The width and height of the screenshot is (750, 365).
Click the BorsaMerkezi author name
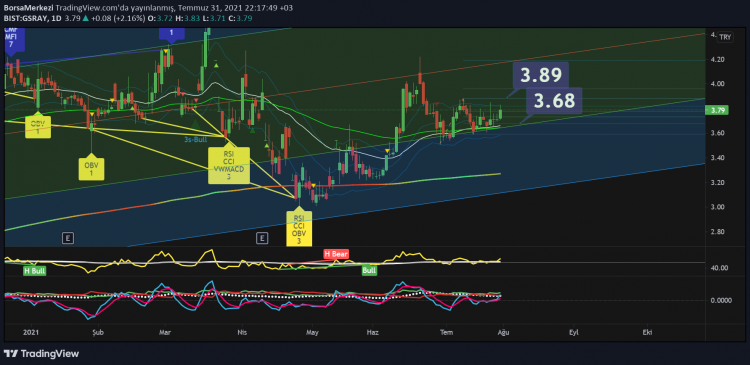click(x=29, y=8)
